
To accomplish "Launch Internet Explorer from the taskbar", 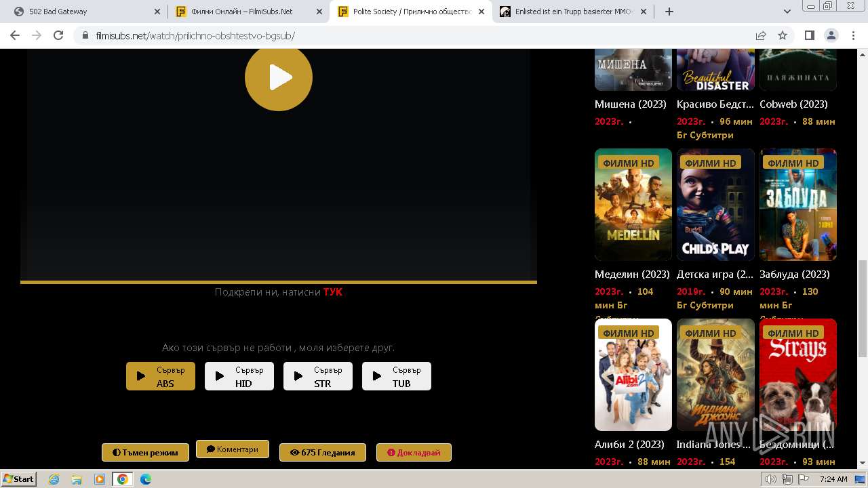I will (54, 479).
